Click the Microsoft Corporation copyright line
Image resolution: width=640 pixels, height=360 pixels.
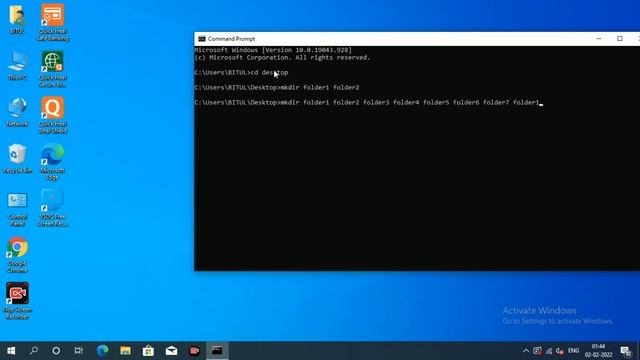[282, 58]
